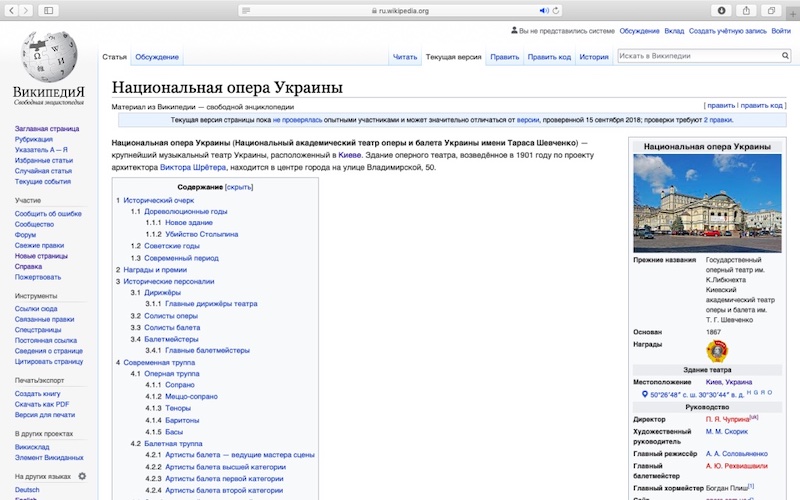The image size is (800, 500).
Task: Open the История tab
Action: (x=594, y=57)
